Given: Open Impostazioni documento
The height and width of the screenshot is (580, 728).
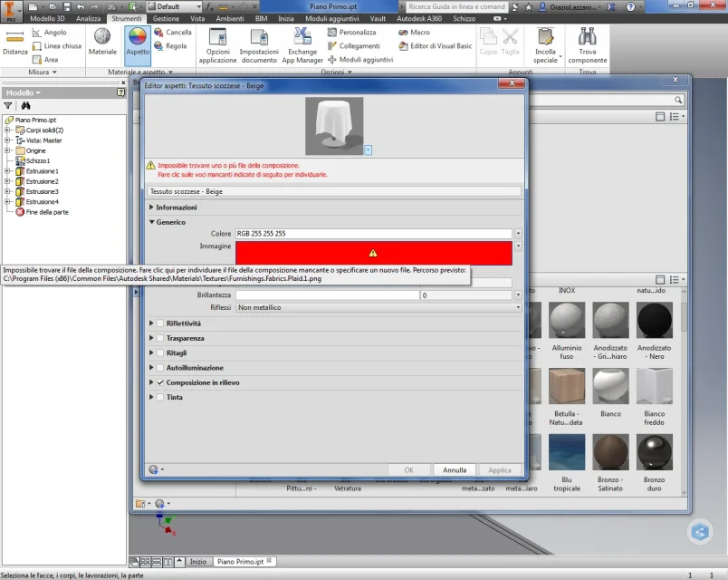Looking at the screenshot, I should (x=259, y=45).
